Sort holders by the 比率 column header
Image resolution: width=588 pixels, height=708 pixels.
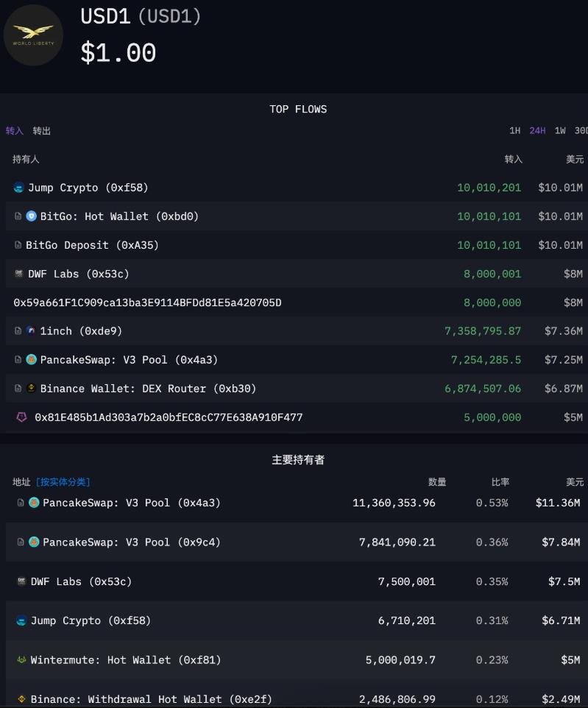[500, 482]
